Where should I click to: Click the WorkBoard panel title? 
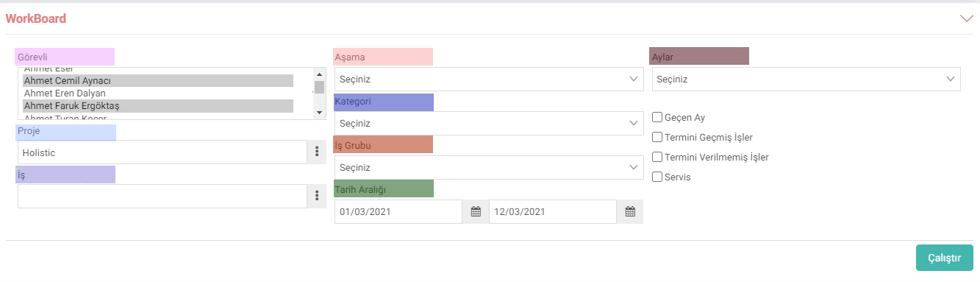pos(36,18)
